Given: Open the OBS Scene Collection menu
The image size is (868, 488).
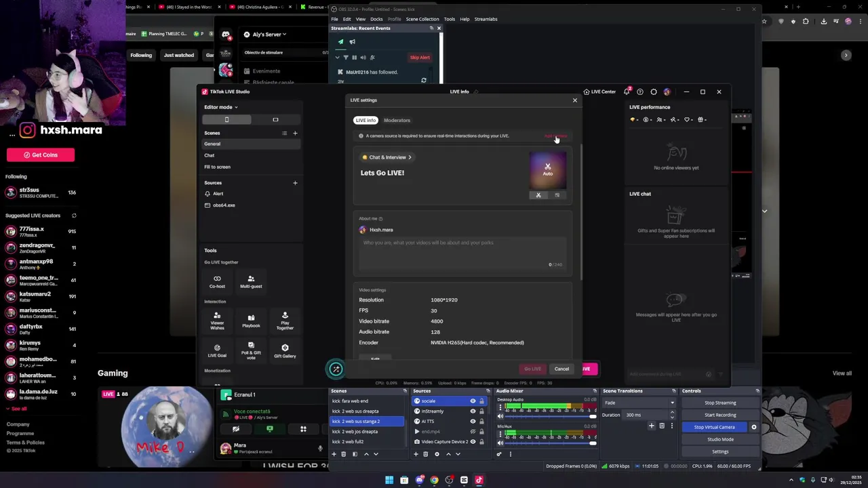Looking at the screenshot, I should coord(422,19).
